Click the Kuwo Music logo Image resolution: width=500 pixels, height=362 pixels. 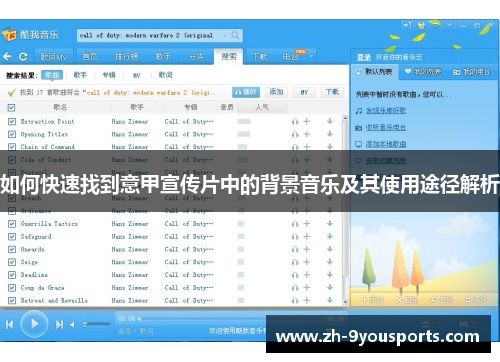click(x=31, y=35)
